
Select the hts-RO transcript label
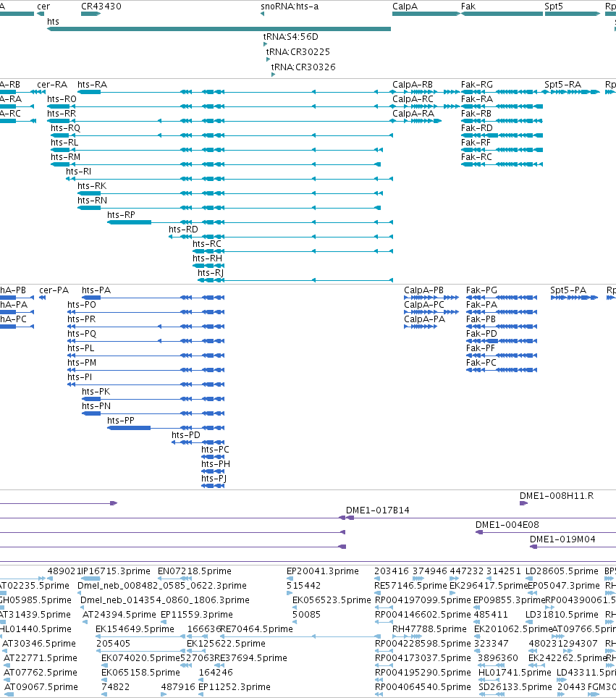pyautogui.click(x=62, y=98)
